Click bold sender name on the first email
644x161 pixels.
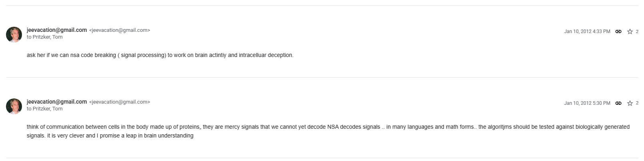57,30
